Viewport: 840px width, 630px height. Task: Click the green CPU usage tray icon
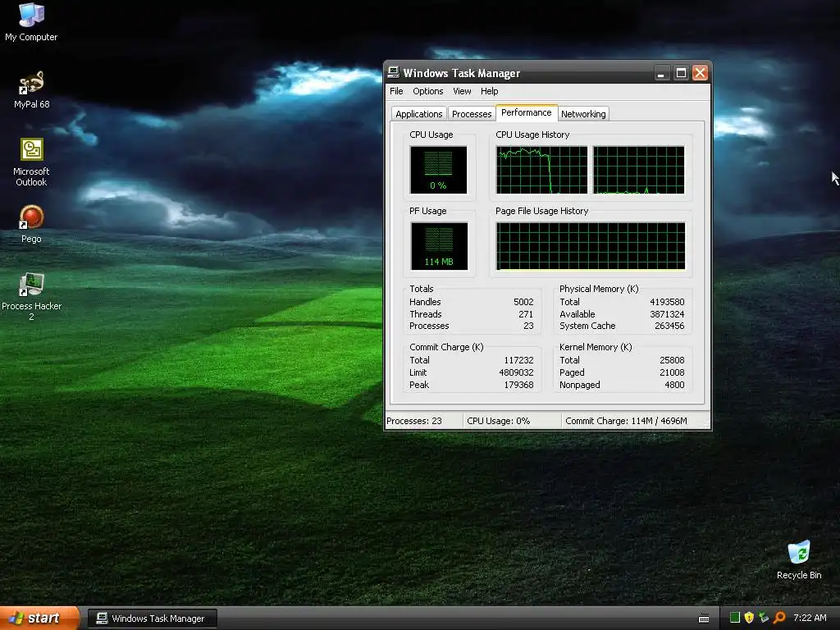[x=735, y=618]
